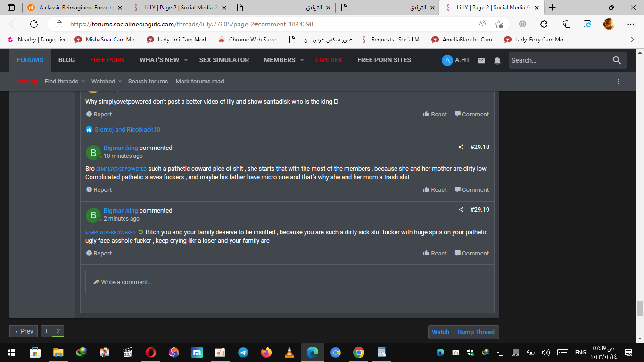Refresh the page with the reload icon
Image resolution: width=644 pixels, height=362 pixels.
pos(34,24)
